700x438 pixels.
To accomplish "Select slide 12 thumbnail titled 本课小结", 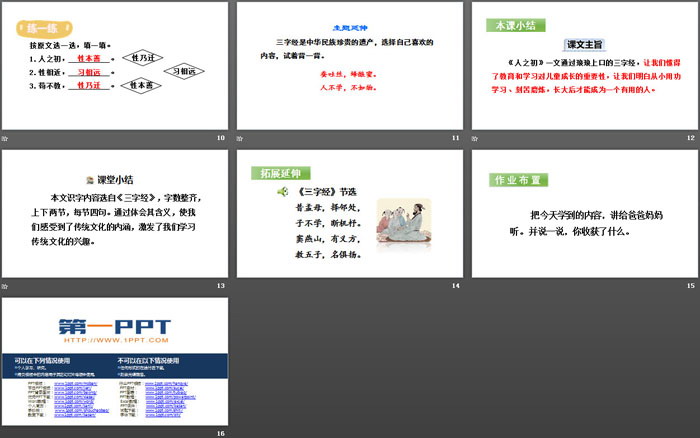I will click(x=584, y=66).
